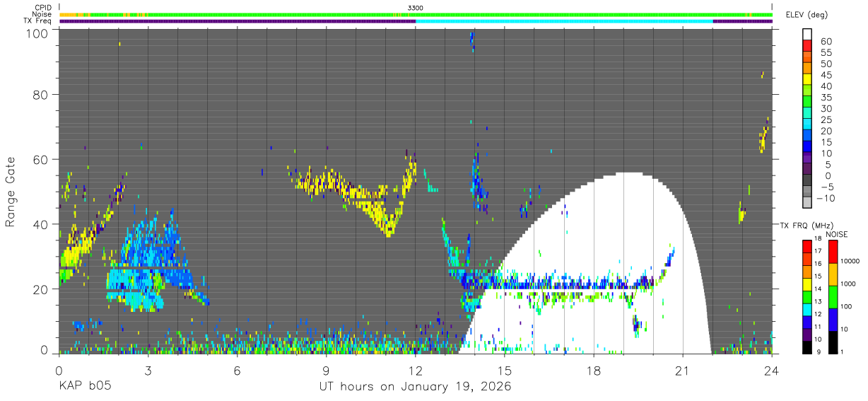Click the CPID label at top left
Screen dimensions: 868x401
pos(42,7)
